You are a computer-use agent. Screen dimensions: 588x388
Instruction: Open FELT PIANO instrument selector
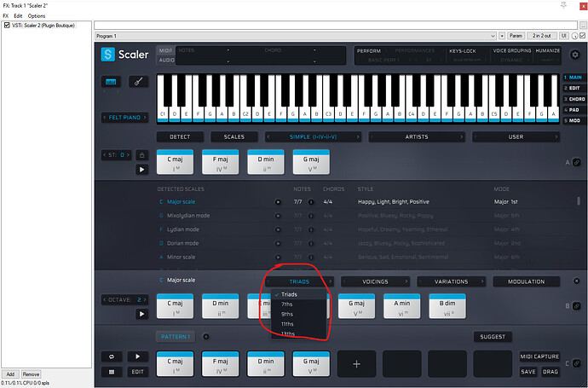coord(124,118)
